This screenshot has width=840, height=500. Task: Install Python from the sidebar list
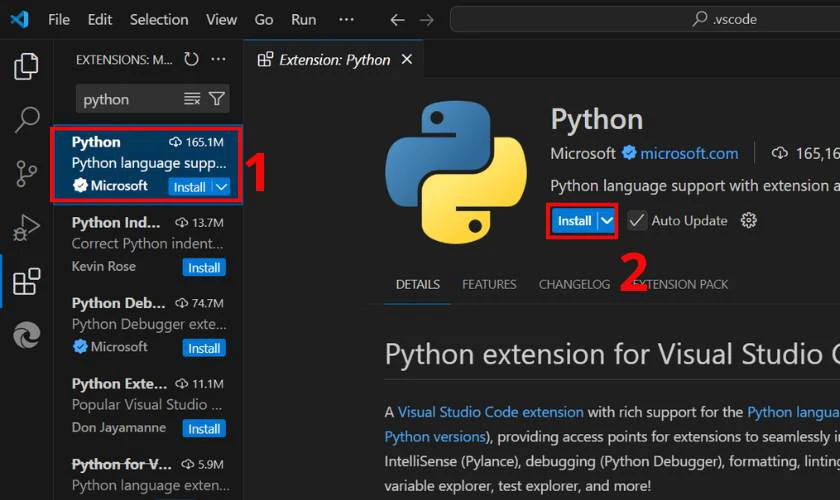tap(190, 186)
